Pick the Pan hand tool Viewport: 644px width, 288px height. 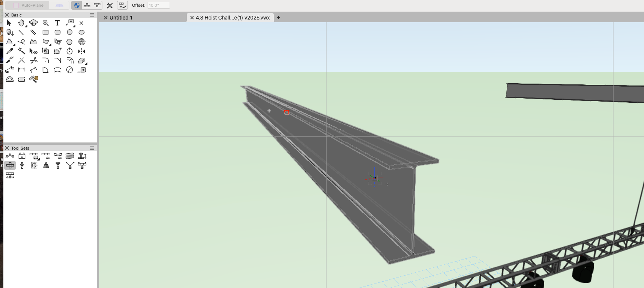21,23
